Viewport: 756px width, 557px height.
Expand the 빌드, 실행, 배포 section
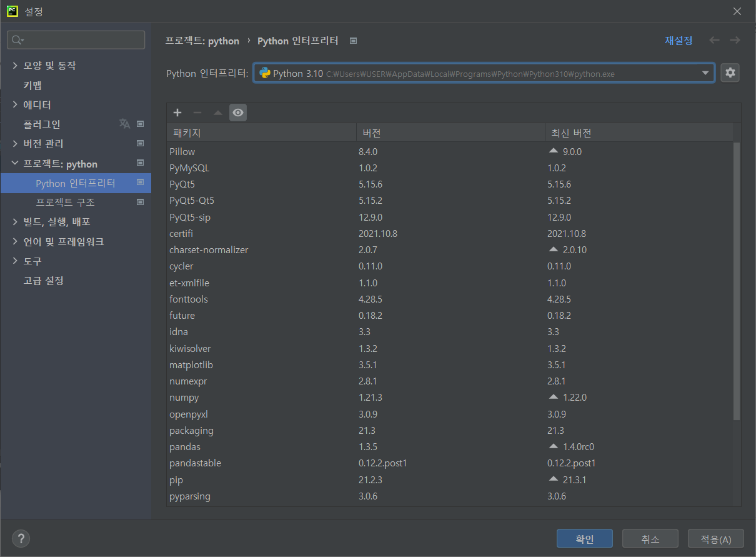(x=16, y=222)
